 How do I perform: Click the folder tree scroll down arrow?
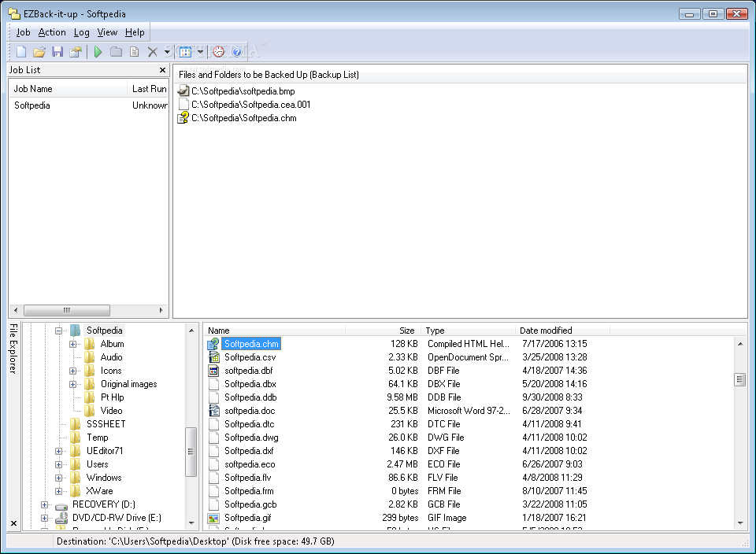(x=191, y=523)
